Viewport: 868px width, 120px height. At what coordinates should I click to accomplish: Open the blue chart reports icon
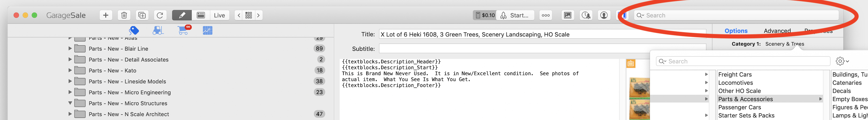(x=208, y=30)
